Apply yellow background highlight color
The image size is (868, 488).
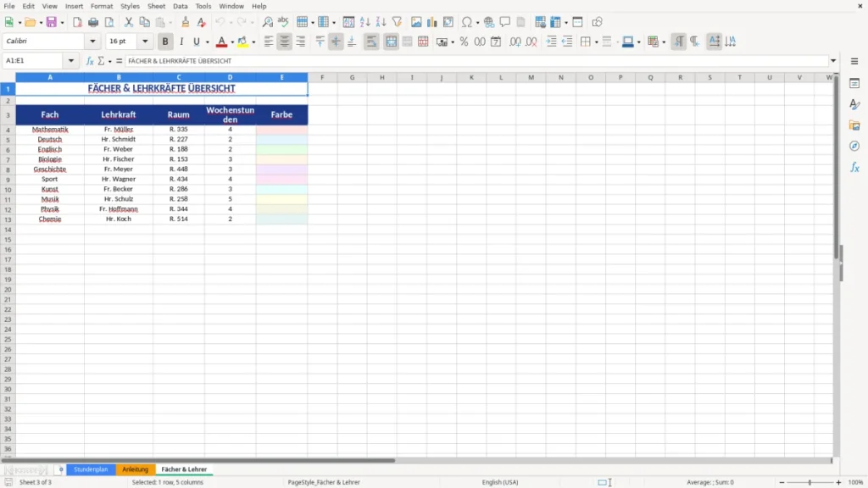coord(242,42)
